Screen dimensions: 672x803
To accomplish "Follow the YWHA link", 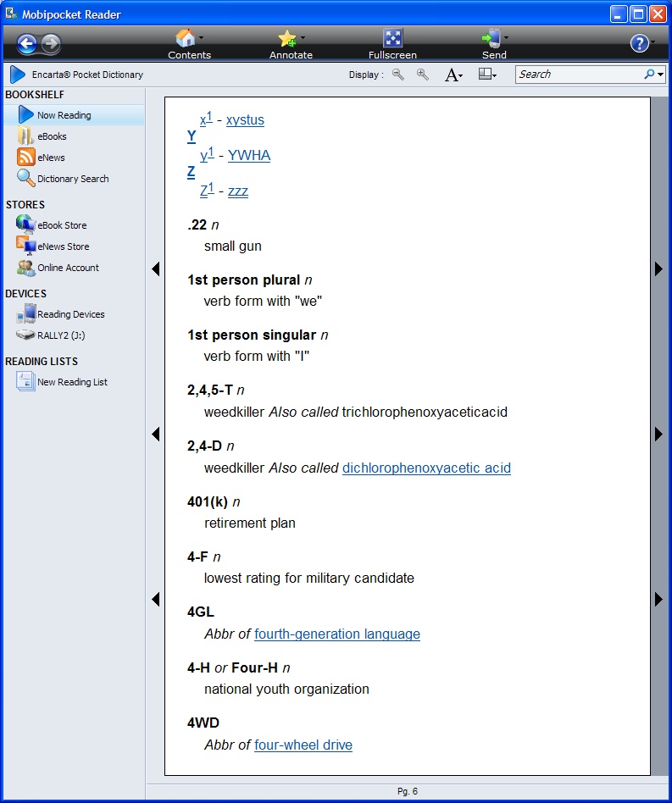I will pyautogui.click(x=249, y=155).
